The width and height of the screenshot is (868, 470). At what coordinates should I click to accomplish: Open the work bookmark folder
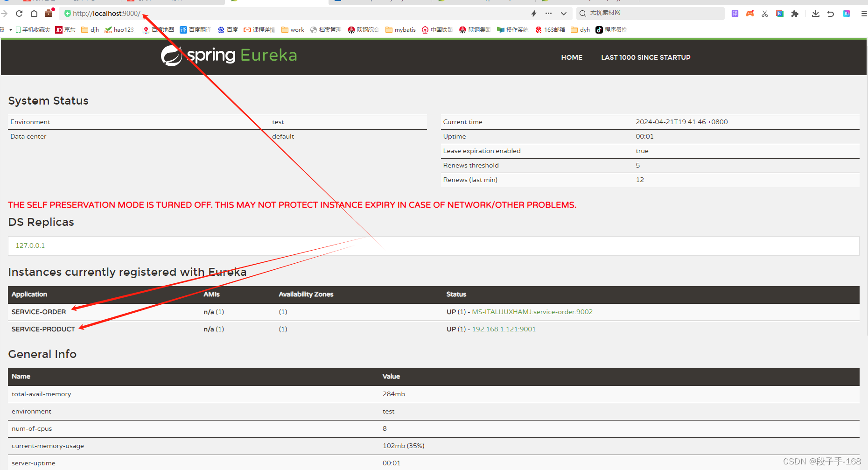pos(293,29)
